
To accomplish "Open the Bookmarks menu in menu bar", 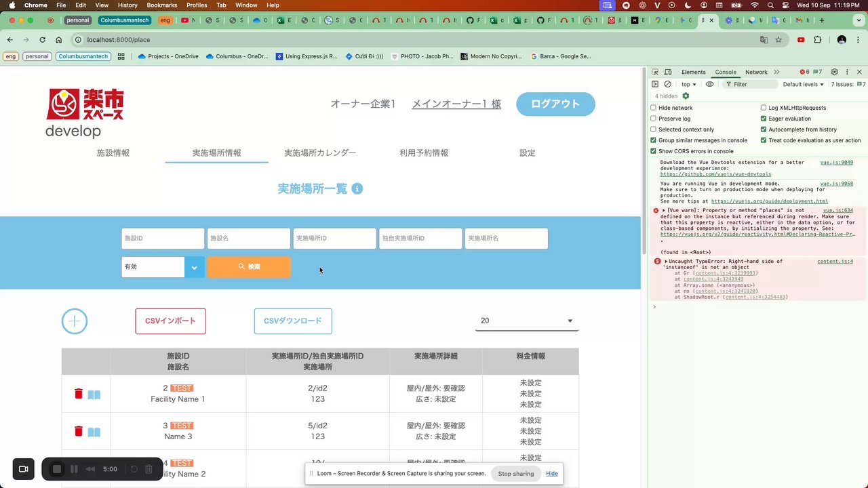I will point(162,5).
